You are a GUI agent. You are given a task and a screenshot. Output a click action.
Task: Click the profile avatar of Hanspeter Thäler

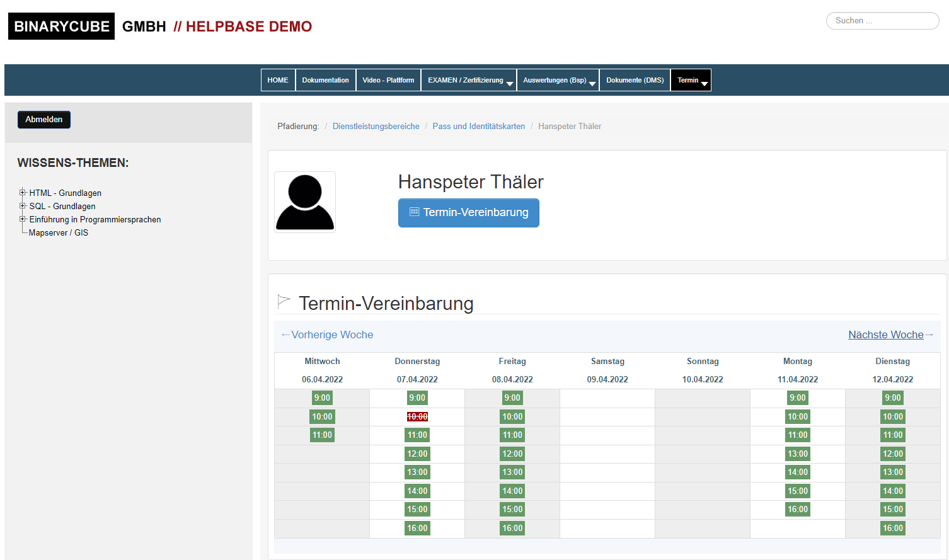tap(305, 202)
